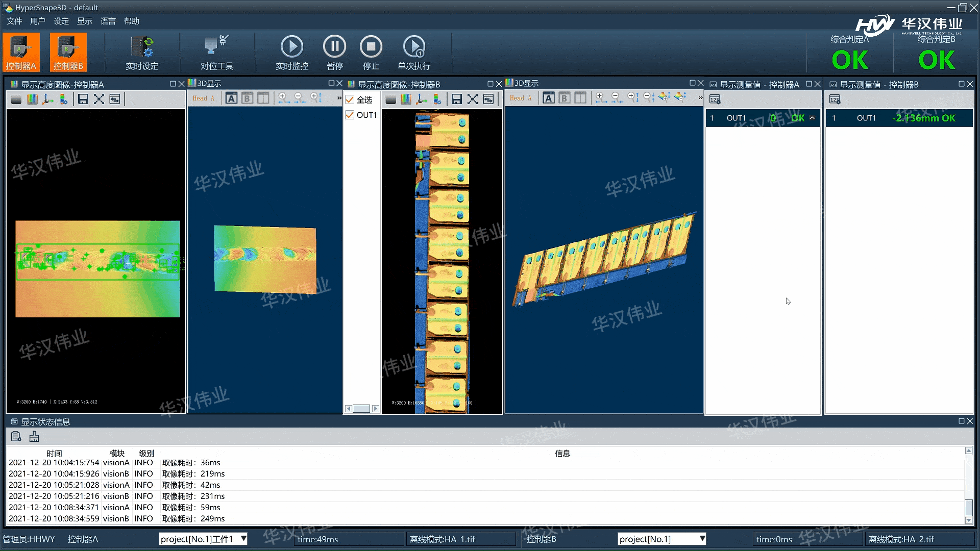Zoom out horizontally in right 3D display
This screenshot has height=551, width=980.
click(x=617, y=98)
